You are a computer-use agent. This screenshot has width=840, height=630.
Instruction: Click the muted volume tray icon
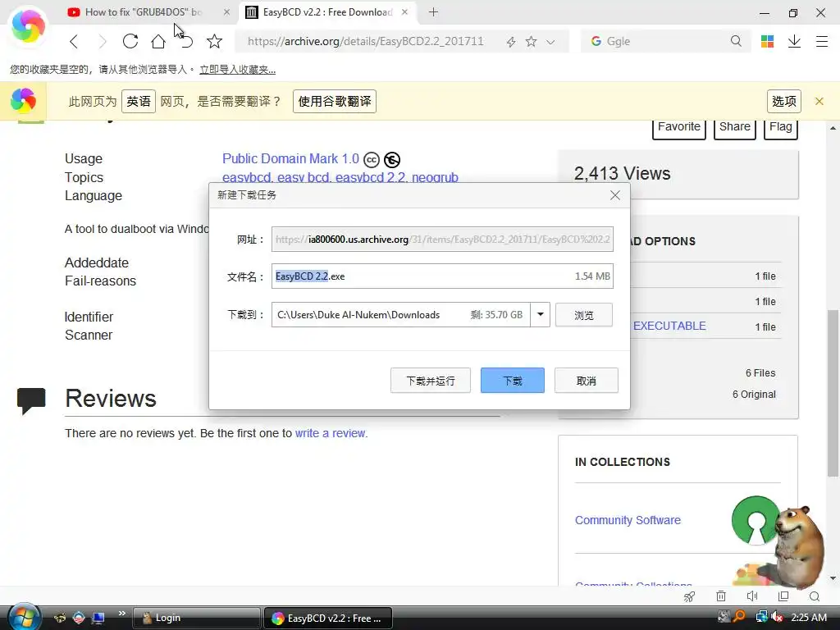(x=777, y=617)
